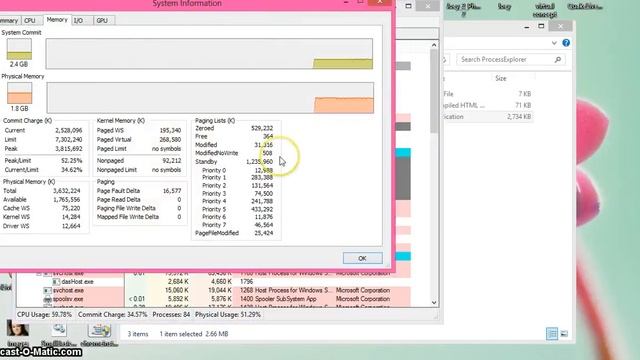Click the Priority 5 value 433,292
This screenshot has height=360, width=640.
coord(262,209)
